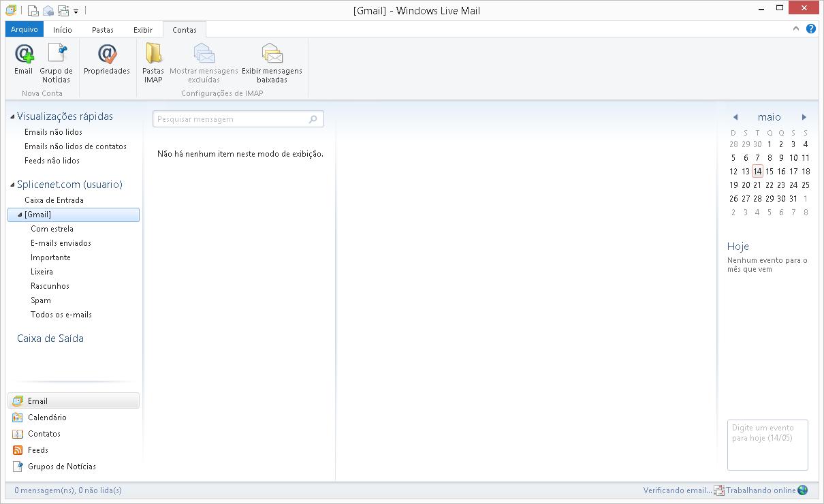Viewport: 824px width, 504px height.
Task: Open Todos os e-mails folder
Action: tap(61, 315)
